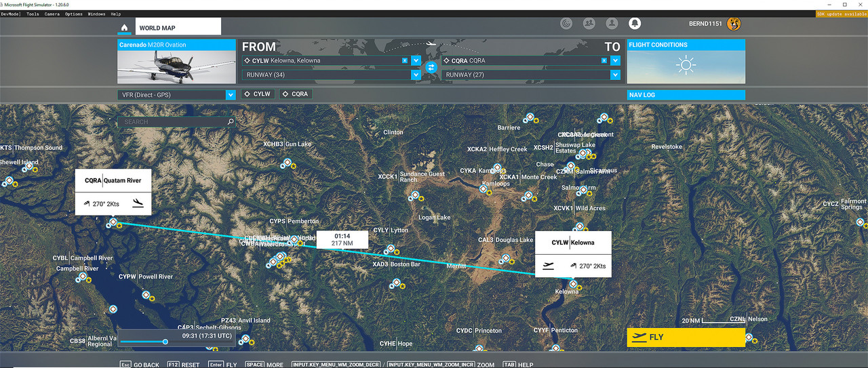Select the CYYF Penticton airport marker
Viewport: 868px width, 368px height.
556,349
